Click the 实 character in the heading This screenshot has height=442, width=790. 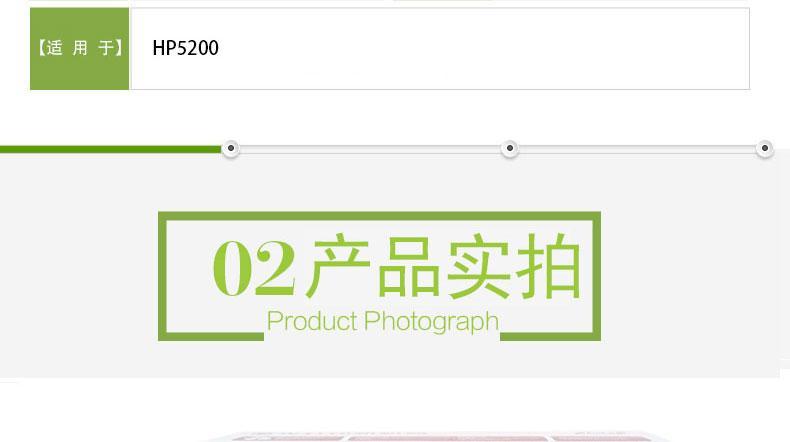click(x=478, y=266)
